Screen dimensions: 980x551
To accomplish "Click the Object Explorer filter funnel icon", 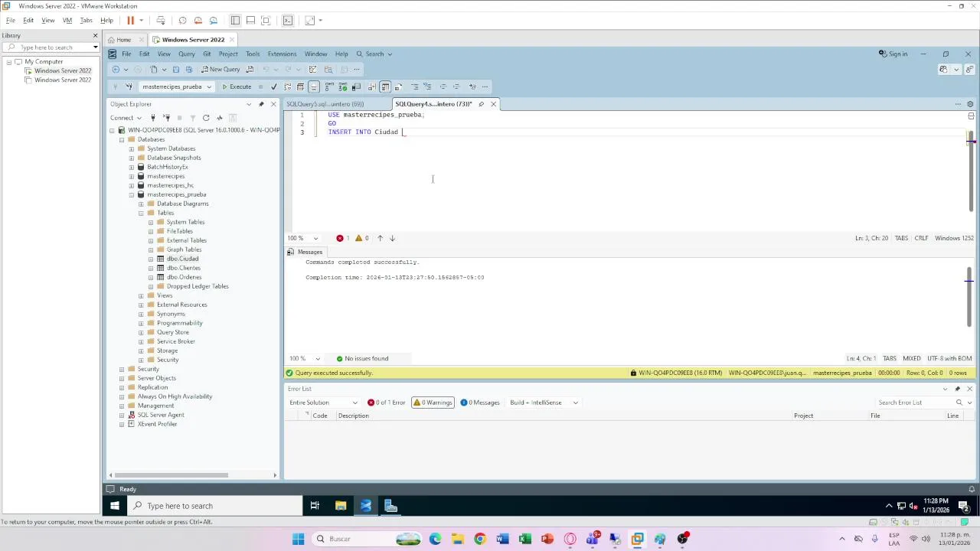I will point(193,118).
